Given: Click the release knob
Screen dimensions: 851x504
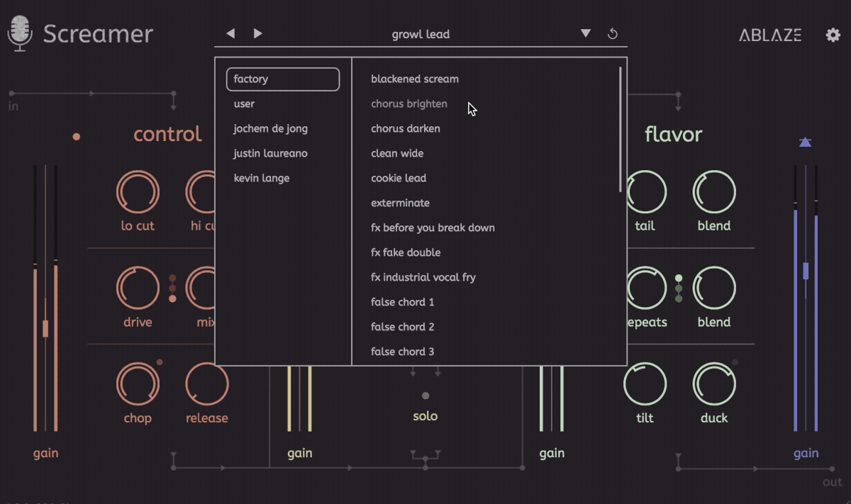Looking at the screenshot, I should [207, 384].
